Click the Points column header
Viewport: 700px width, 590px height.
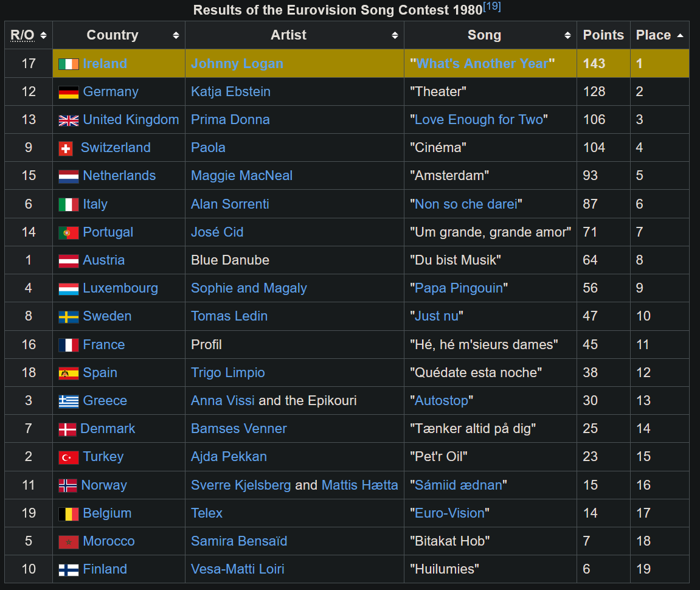[603, 35]
